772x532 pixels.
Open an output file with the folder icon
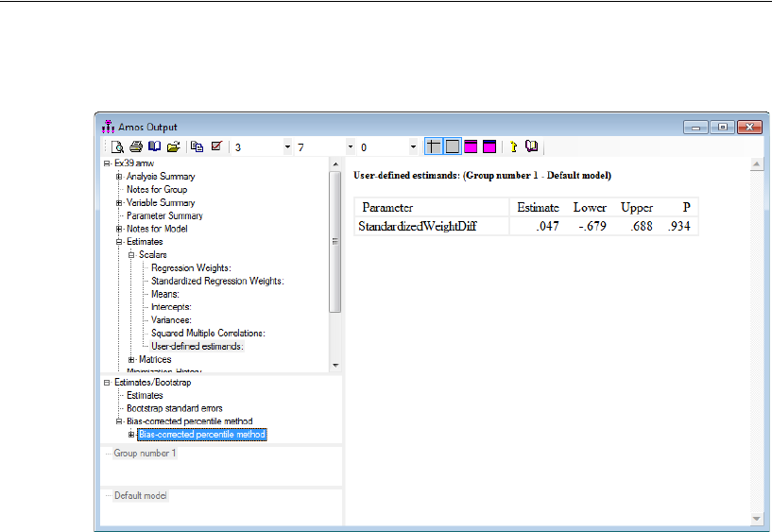coord(173,146)
